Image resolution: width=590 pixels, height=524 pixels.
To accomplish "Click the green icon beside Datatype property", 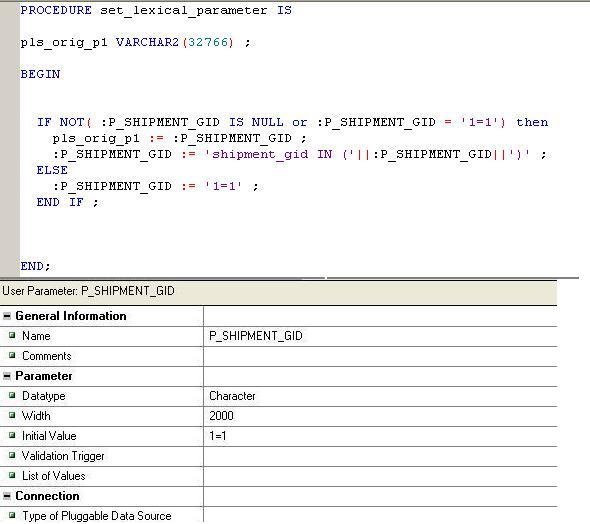I will click(x=12, y=395).
